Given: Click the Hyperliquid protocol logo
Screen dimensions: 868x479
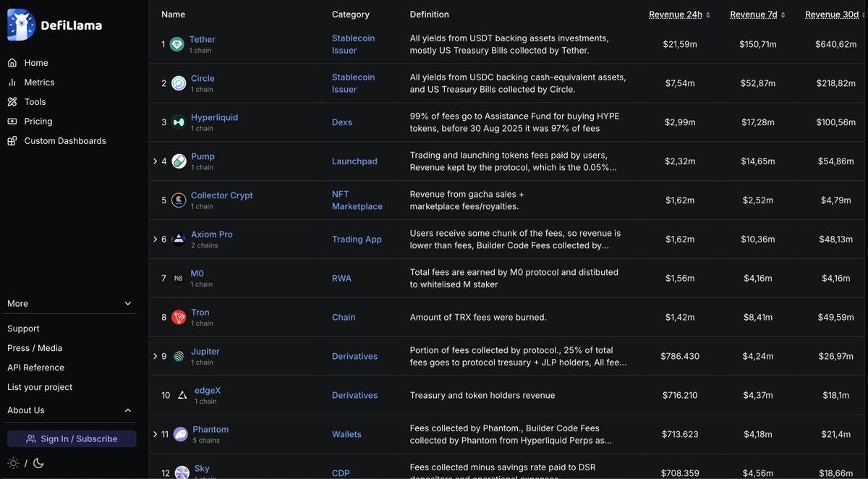Looking at the screenshot, I should click(179, 122).
